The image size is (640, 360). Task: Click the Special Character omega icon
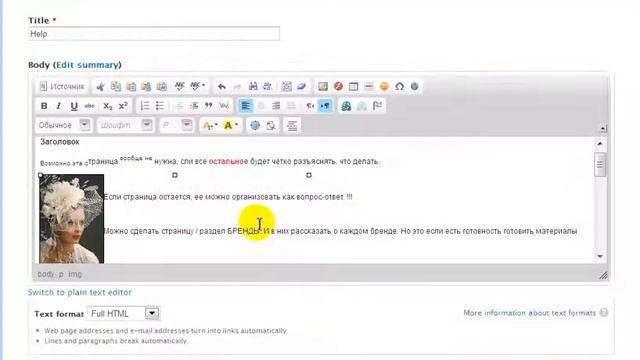[x=399, y=86]
